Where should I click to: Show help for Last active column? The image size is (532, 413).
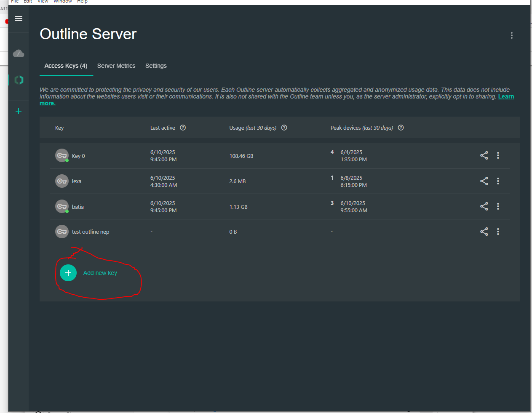183,128
